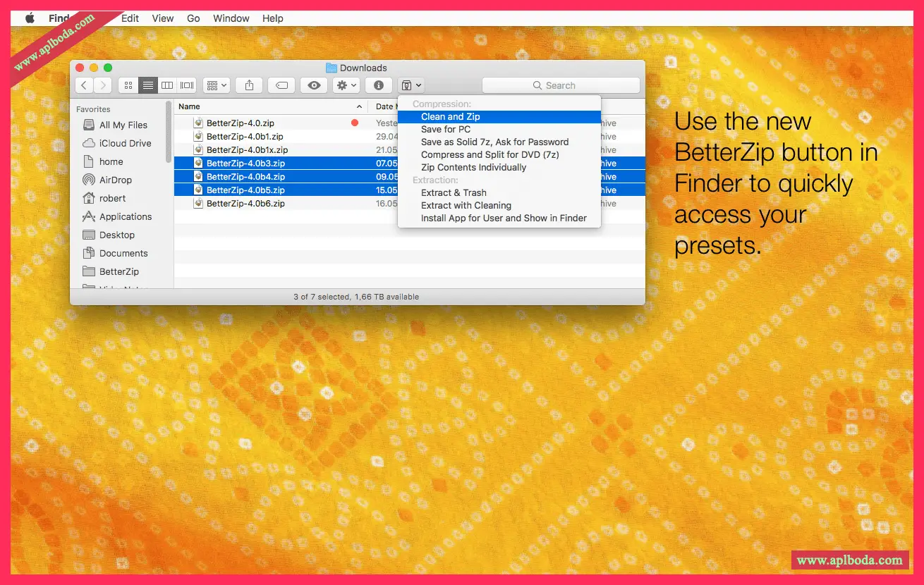This screenshot has height=585, width=924.
Task: Click the Get Info toolbar button
Action: 379,85
